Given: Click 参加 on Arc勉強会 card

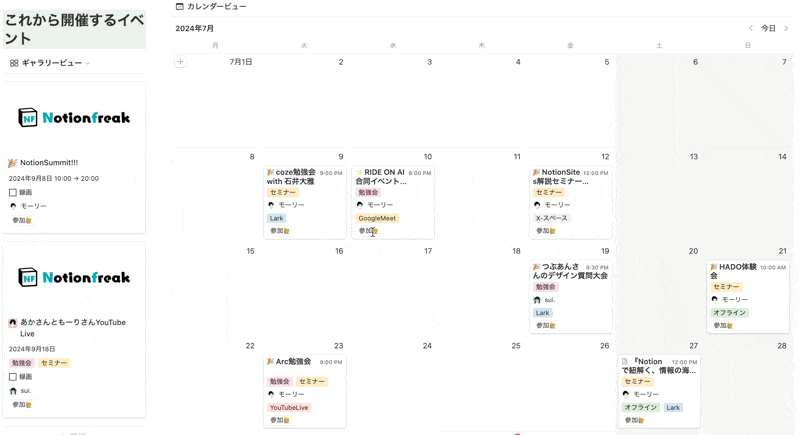Looking at the screenshot, I should coord(280,420).
